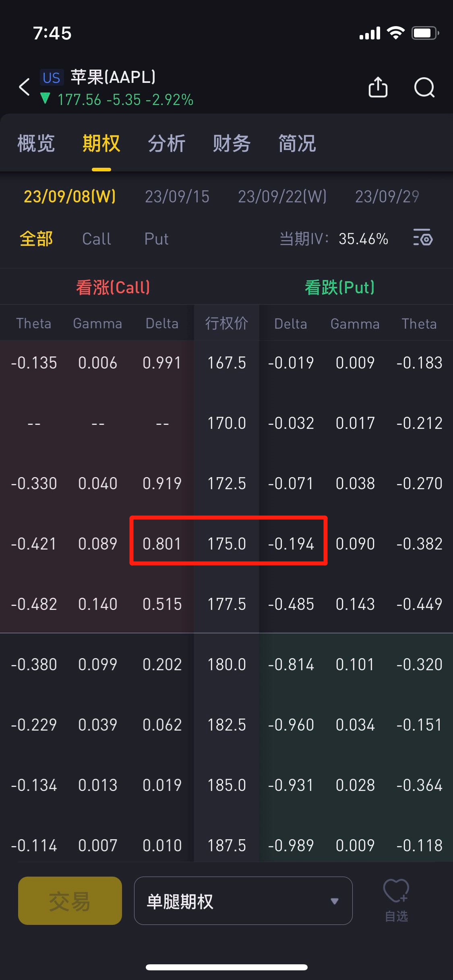Tap the back arrow icon

coord(25,87)
